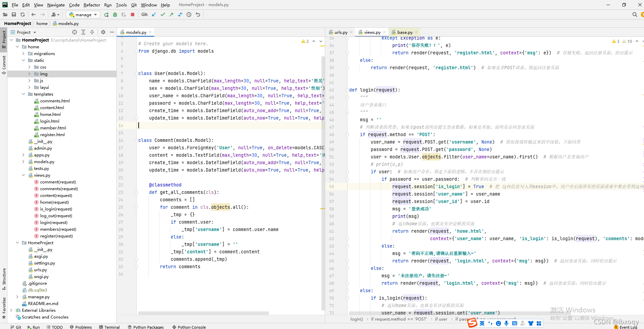
Task: Open the Tools menu
Action: [121, 5]
